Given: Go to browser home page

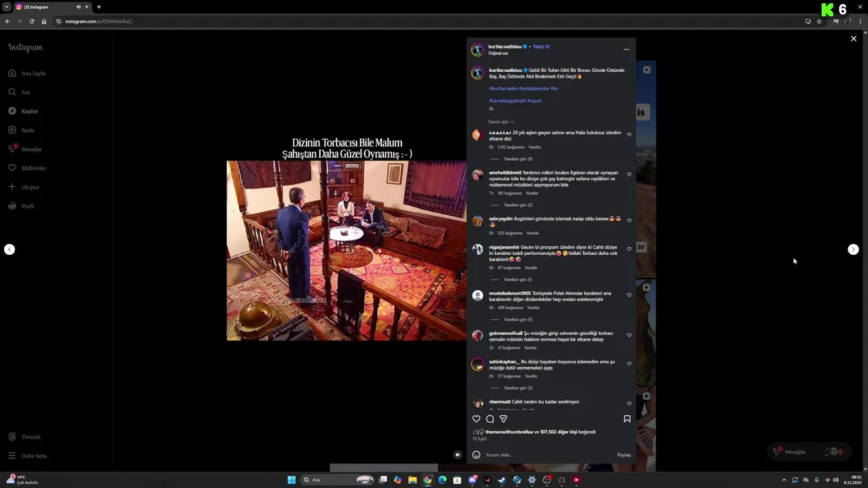Looking at the screenshot, I should [44, 21].
